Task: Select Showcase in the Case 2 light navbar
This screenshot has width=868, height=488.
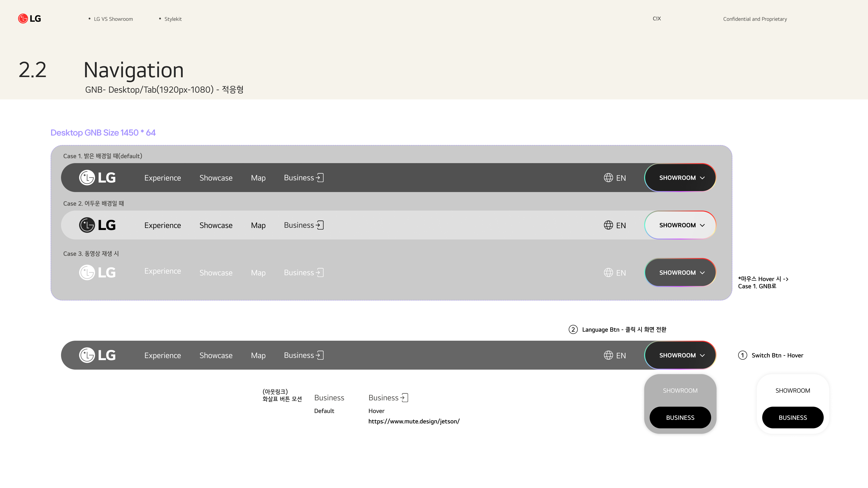Action: click(x=216, y=225)
